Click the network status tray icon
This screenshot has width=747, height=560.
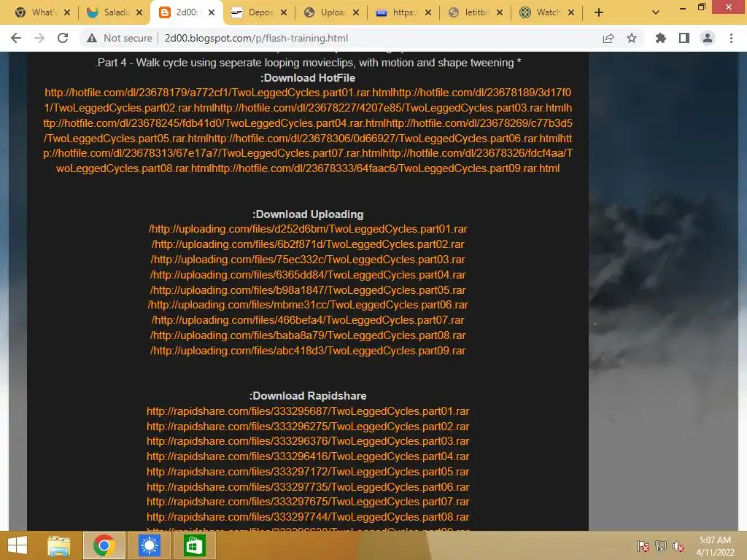pyautogui.click(x=661, y=546)
